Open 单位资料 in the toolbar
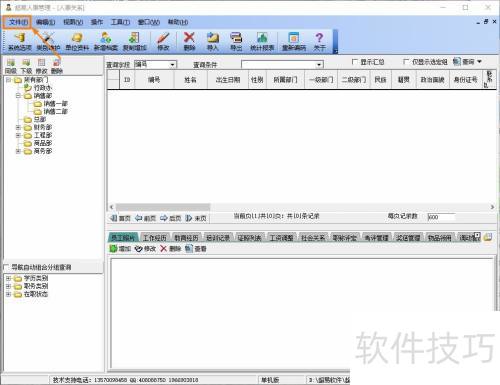This screenshot has height=385, width=500. click(77, 41)
